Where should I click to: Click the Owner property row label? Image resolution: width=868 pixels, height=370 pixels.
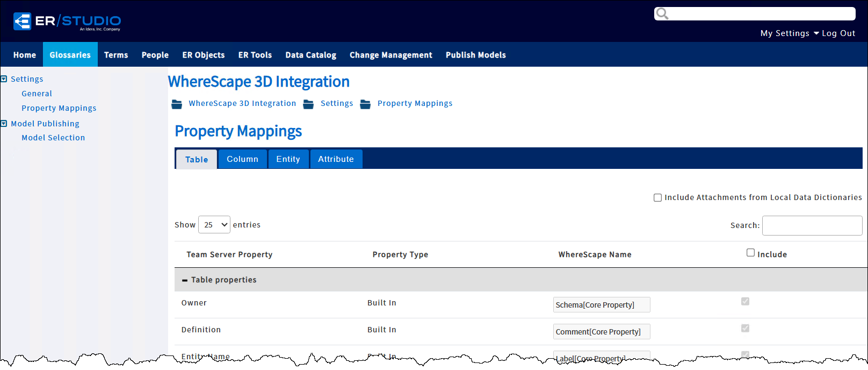[194, 303]
